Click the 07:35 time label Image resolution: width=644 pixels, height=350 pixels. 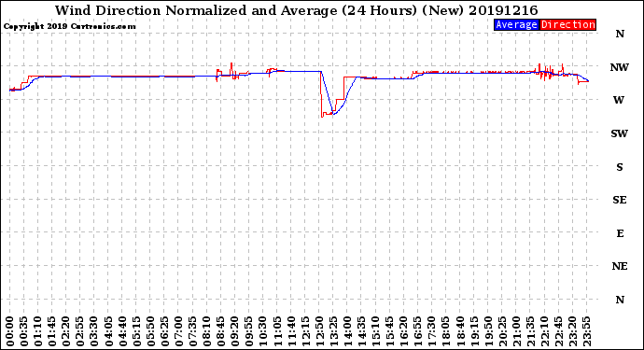pyautogui.click(x=192, y=331)
